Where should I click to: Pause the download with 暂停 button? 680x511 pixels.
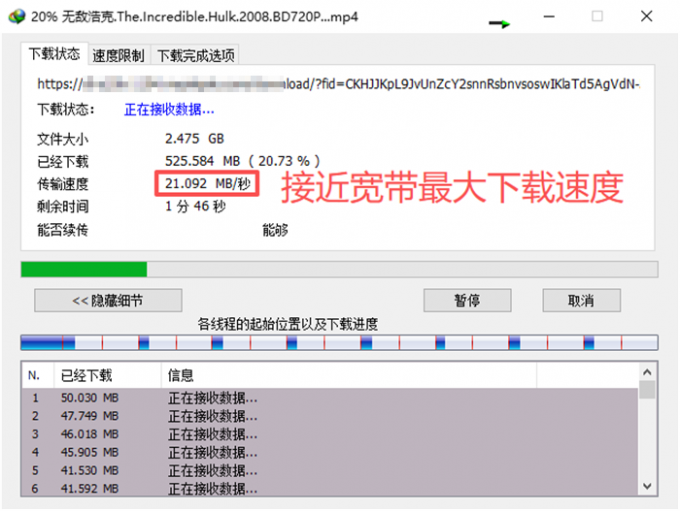pos(467,300)
